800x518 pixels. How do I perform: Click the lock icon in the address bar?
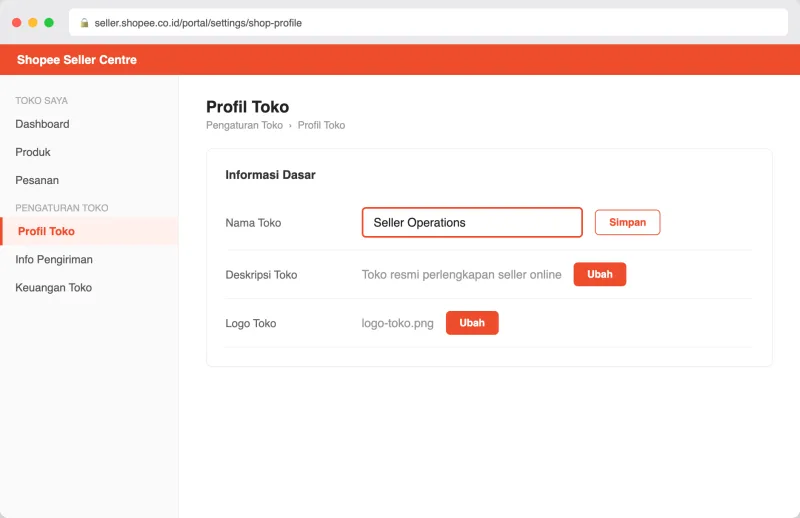click(85, 23)
